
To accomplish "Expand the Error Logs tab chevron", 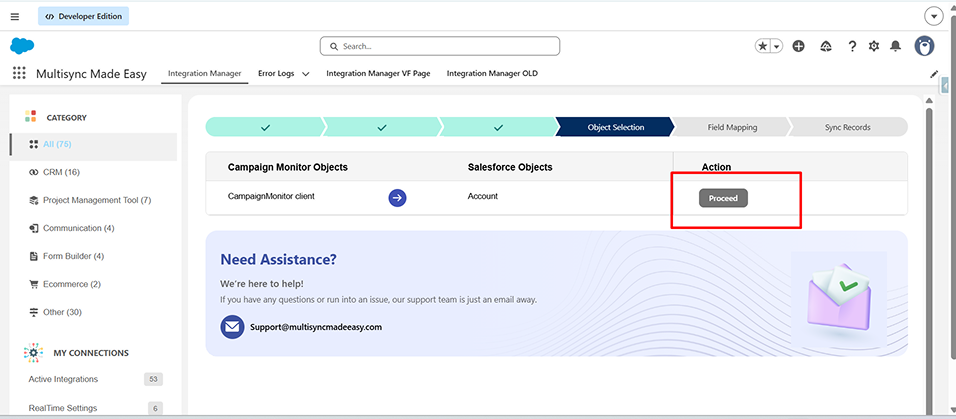I will pos(305,74).
